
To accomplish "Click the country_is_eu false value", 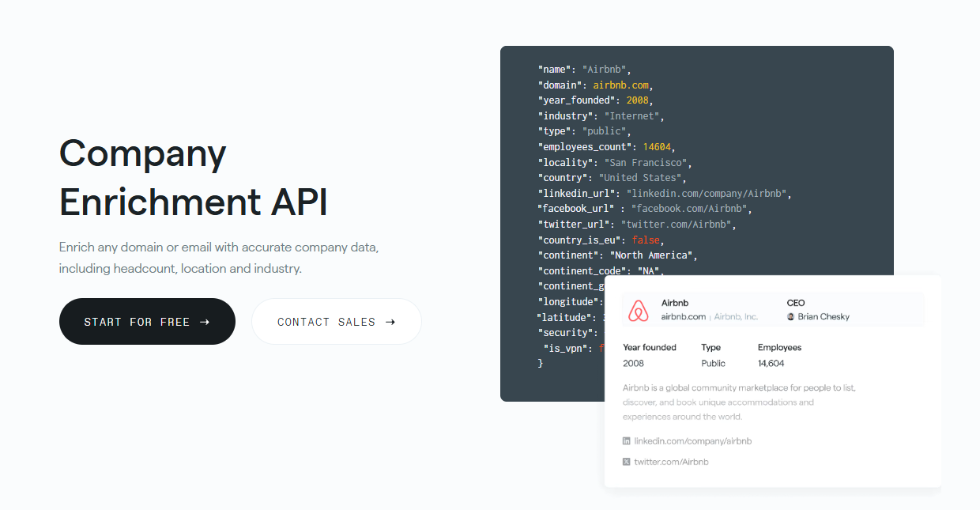I will (646, 240).
